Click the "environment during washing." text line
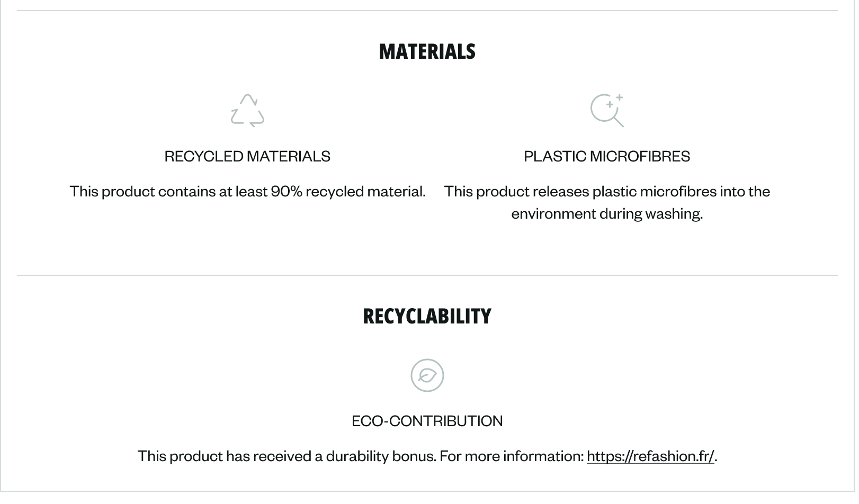 pos(607,213)
